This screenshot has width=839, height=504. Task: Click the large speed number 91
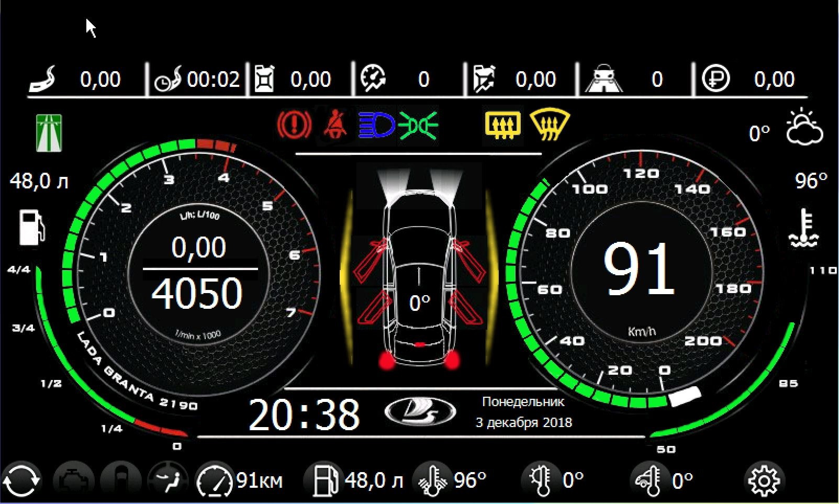pos(639,268)
